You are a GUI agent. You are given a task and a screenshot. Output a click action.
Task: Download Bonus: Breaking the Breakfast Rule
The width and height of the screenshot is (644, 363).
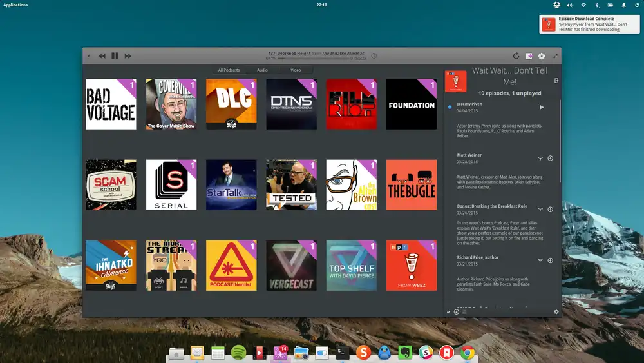click(551, 210)
